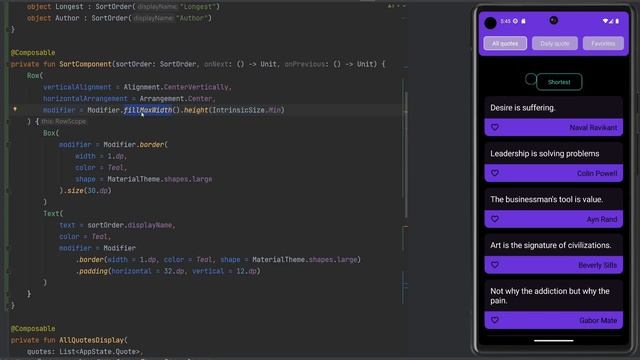Click the Colin Powell author name

coord(597,173)
